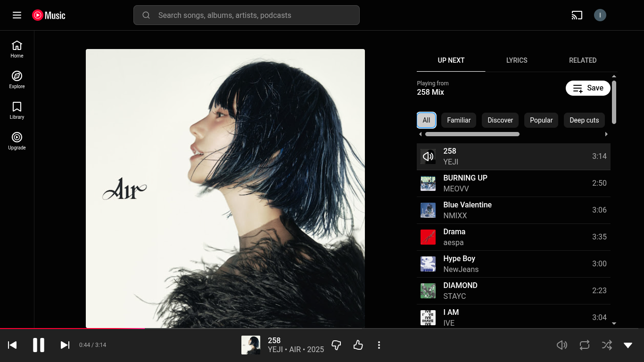This screenshot has height=362, width=644.
Task: Play Hype Boy song title in queue
Action: (x=459, y=259)
